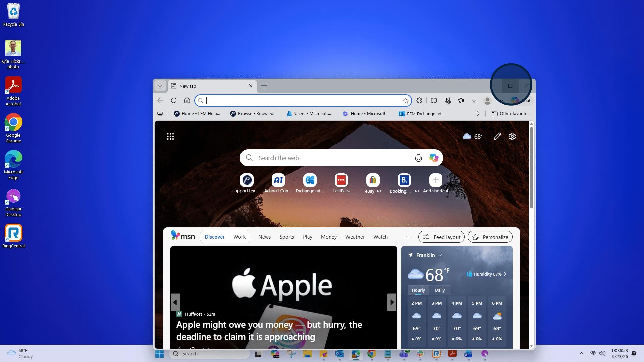Open page settings gear icon
The width and height of the screenshot is (644, 362).
tap(512, 136)
